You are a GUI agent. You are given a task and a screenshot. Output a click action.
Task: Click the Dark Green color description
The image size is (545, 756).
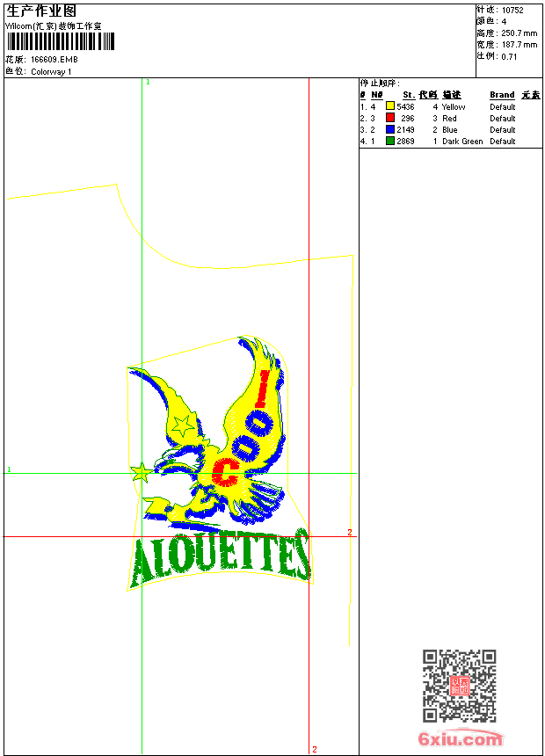pyautogui.click(x=462, y=142)
